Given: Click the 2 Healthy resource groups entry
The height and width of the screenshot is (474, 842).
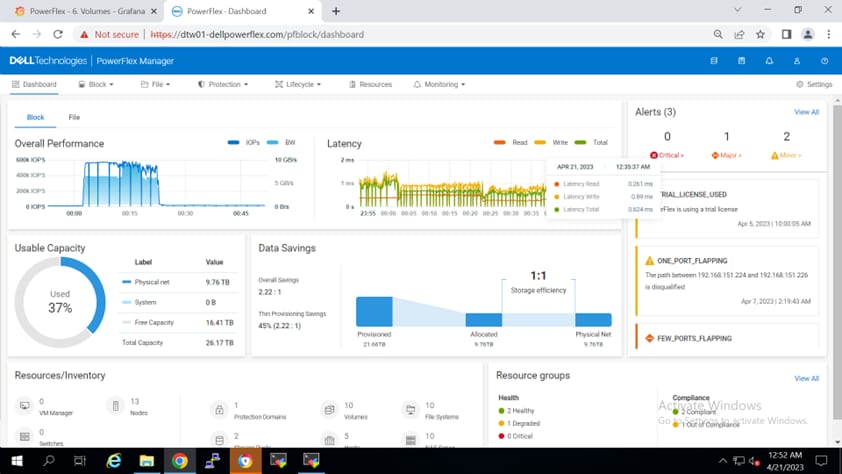Looking at the screenshot, I should [x=516, y=411].
